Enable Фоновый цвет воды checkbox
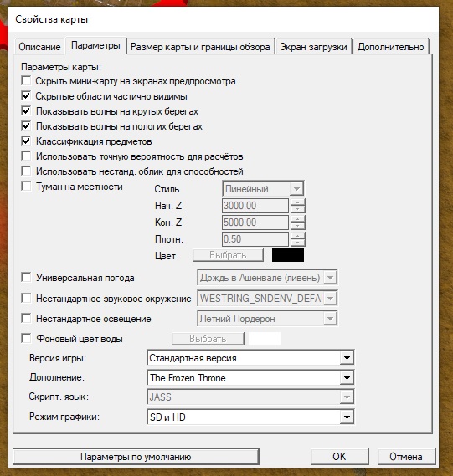The image size is (453, 476). [26, 338]
